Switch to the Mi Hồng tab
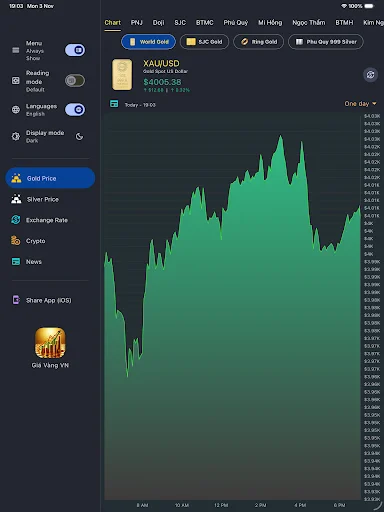 [270, 23]
